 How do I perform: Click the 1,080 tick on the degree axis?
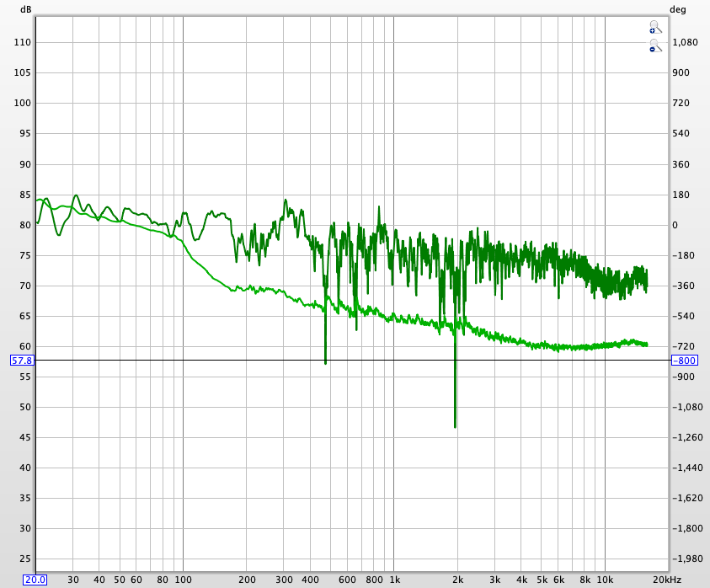[x=685, y=42]
